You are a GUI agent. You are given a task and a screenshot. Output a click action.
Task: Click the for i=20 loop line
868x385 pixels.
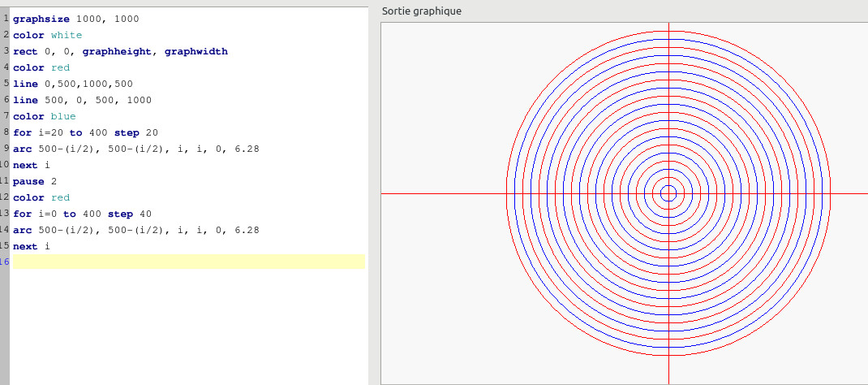point(85,132)
